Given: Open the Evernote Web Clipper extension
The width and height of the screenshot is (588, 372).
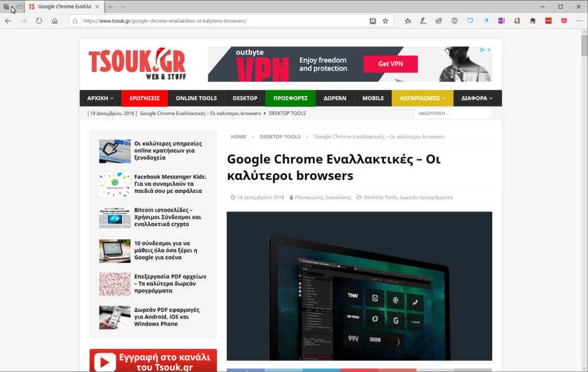Looking at the screenshot, I should click(x=532, y=21).
